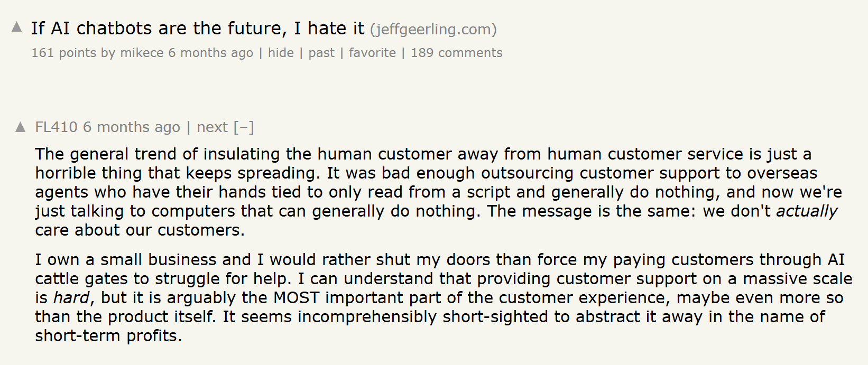Open the jeffgeerling.com site link

coord(433,30)
